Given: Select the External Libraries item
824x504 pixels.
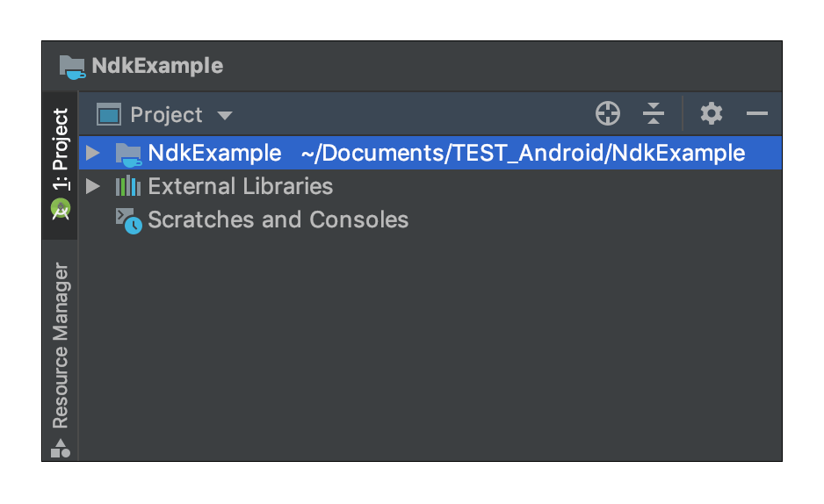Looking at the screenshot, I should (240, 186).
